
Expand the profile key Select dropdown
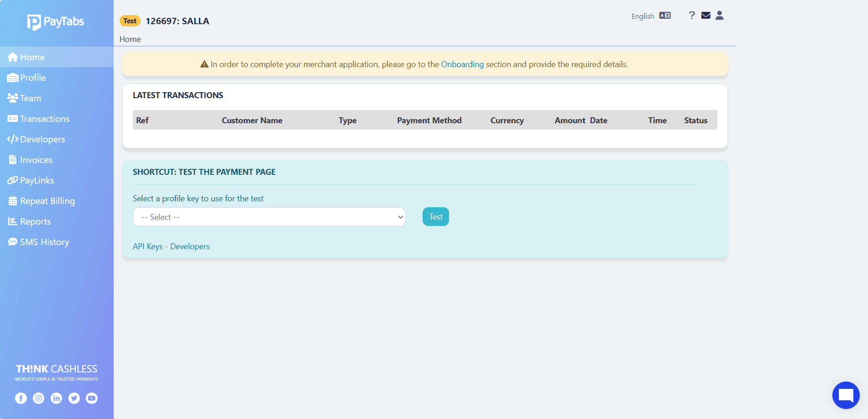[269, 217]
